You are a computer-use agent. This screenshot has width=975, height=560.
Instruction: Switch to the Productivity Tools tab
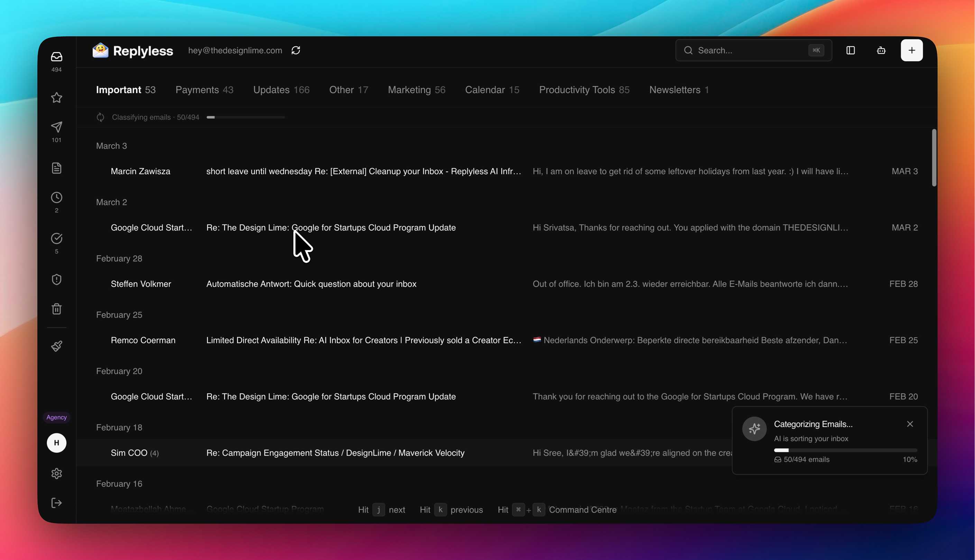(x=584, y=90)
